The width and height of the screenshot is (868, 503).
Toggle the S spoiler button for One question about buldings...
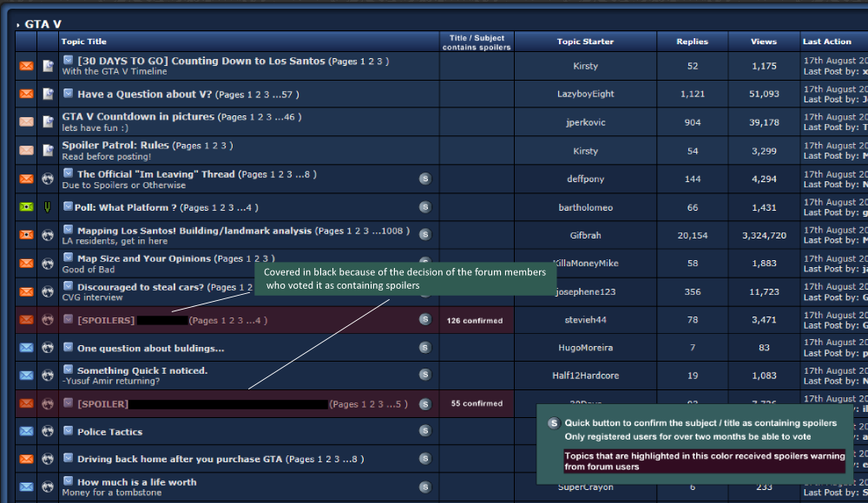click(x=425, y=348)
